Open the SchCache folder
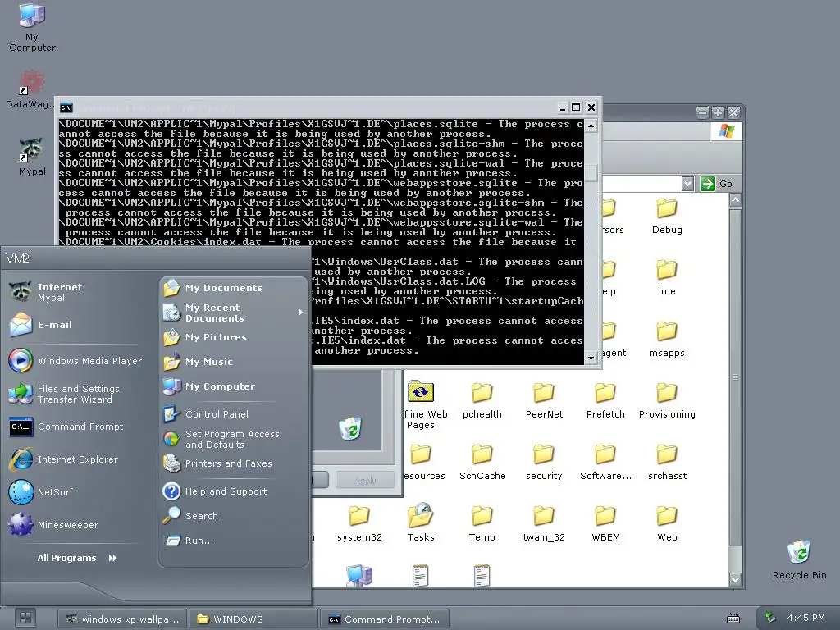The width and height of the screenshot is (840, 630). tap(482, 463)
